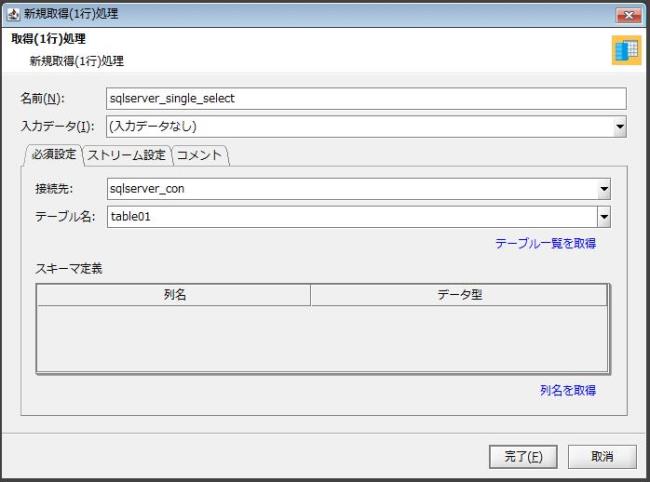Click the 列名を取得 link
The image size is (650, 482).
click(568, 391)
